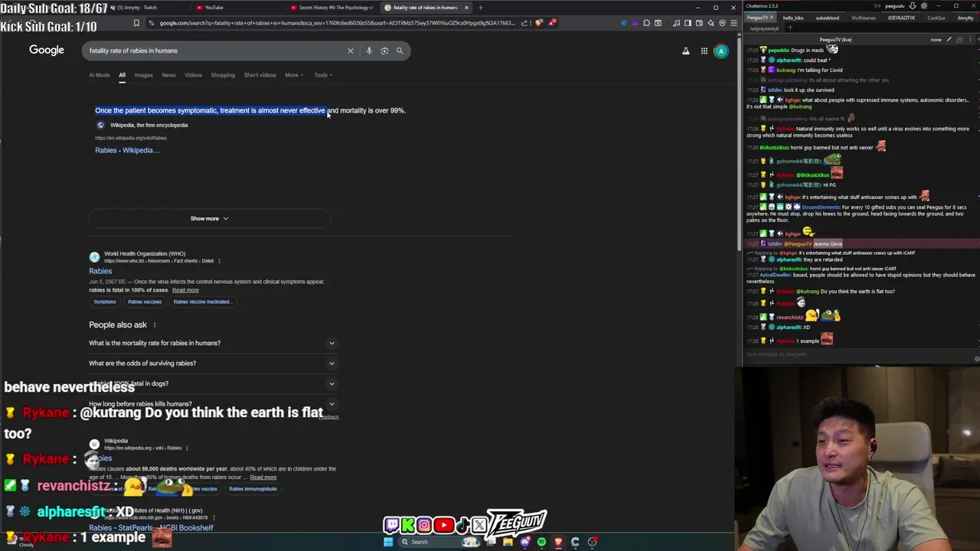
Task: Open Windows Start menu
Action: tap(388, 542)
